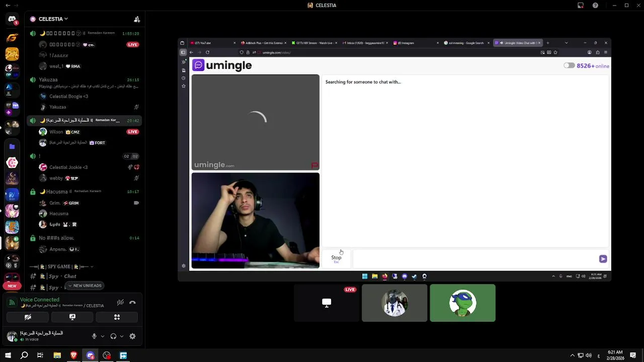Click the umingle chat message input
This screenshot has height=362, width=644.
(475, 259)
